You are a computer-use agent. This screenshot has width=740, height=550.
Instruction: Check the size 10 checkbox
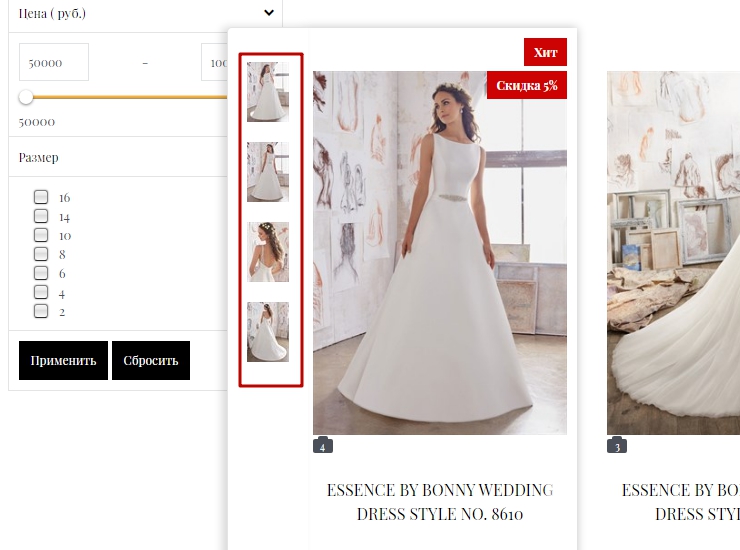click(41, 235)
